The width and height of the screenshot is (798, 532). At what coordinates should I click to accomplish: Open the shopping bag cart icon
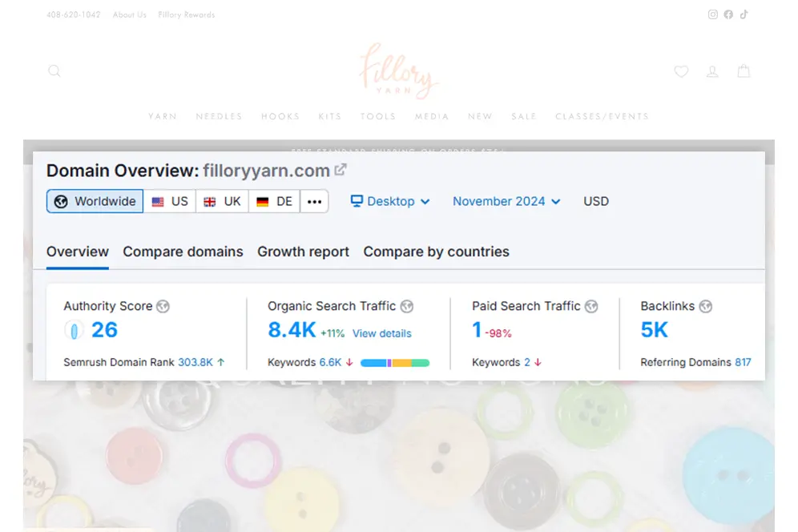pos(744,71)
